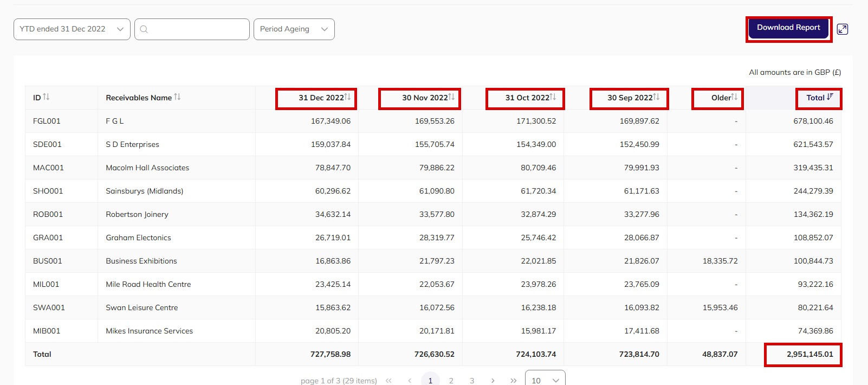Sort by ID column arrows
The height and width of the screenshot is (385, 868).
46,97
